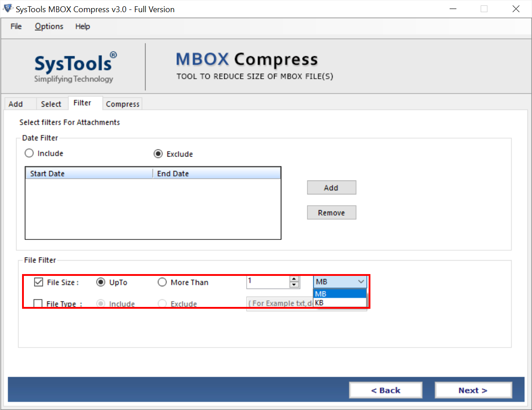Viewport: 532px width, 410px height.
Task: Click the spinner up arrow for file size
Action: pos(294,279)
